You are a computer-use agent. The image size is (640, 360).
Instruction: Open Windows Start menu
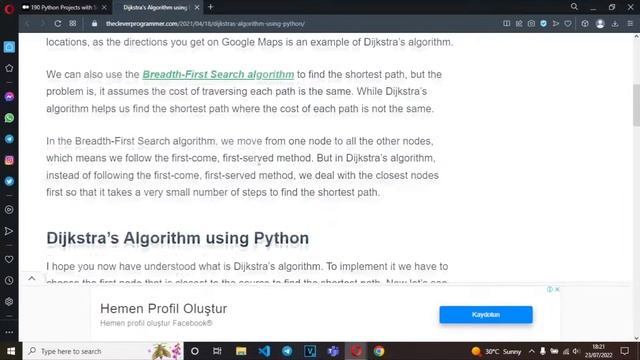tap(11, 351)
